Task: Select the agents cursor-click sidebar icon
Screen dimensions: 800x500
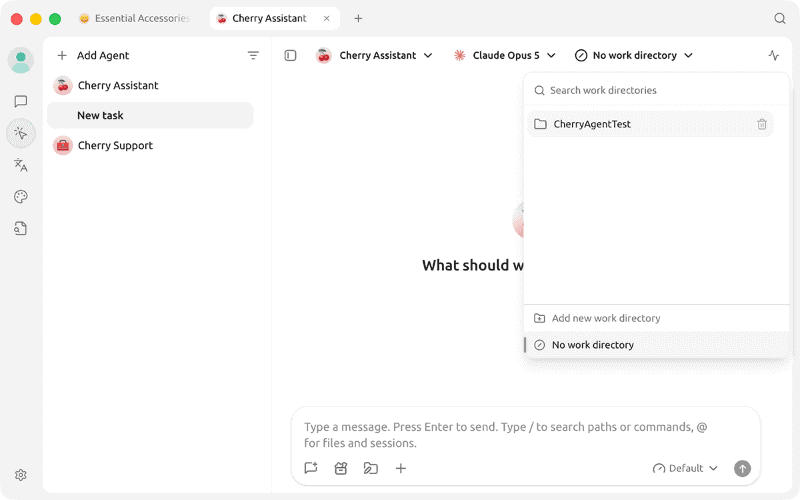Action: [21, 133]
